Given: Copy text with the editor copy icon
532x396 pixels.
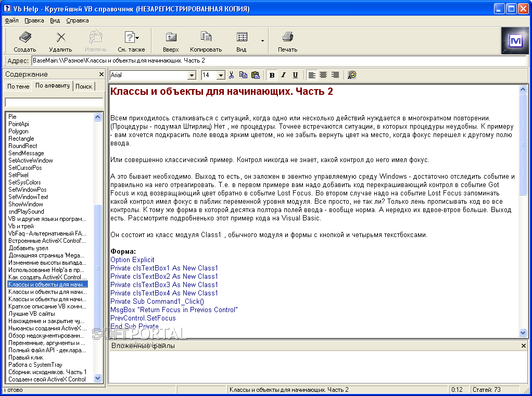Looking at the screenshot, I should click(x=243, y=75).
